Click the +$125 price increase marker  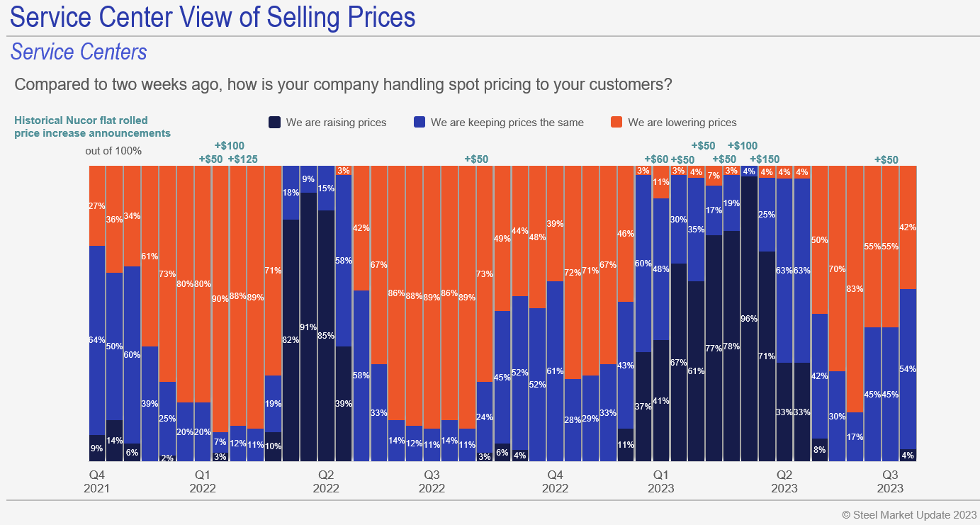tap(245, 159)
